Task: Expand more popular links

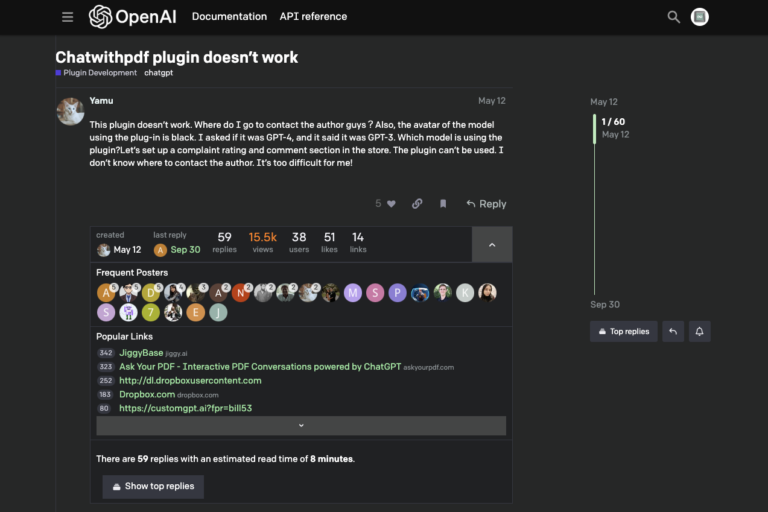Action: (x=301, y=425)
